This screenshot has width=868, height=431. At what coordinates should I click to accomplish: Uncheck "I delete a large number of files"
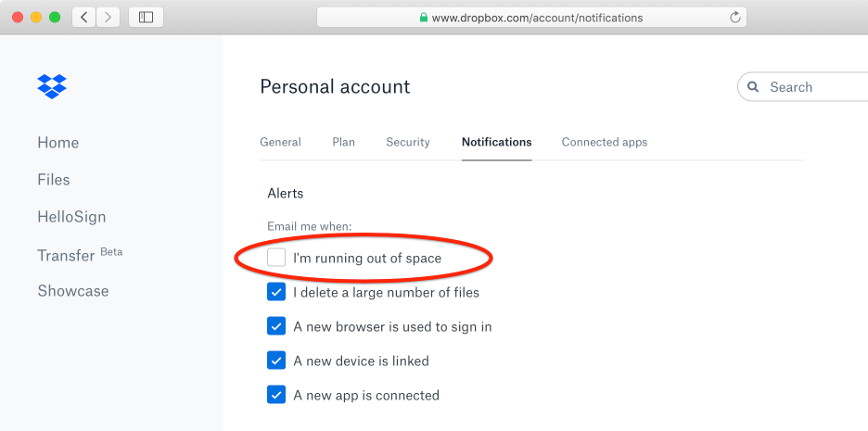(x=276, y=292)
